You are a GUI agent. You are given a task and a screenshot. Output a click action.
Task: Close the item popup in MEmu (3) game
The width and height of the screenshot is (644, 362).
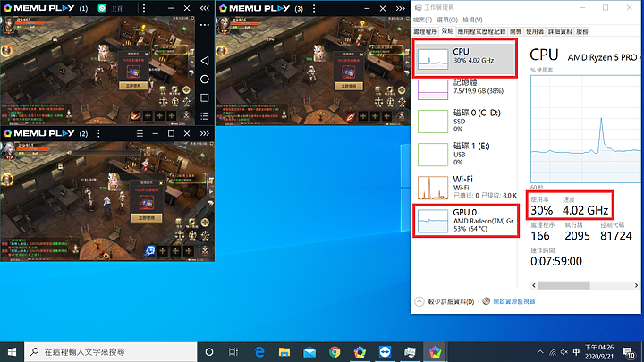(362, 54)
